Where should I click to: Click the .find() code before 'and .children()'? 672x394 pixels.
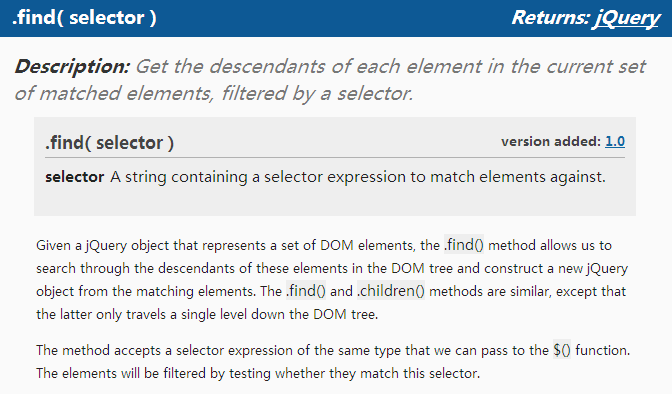306,291
